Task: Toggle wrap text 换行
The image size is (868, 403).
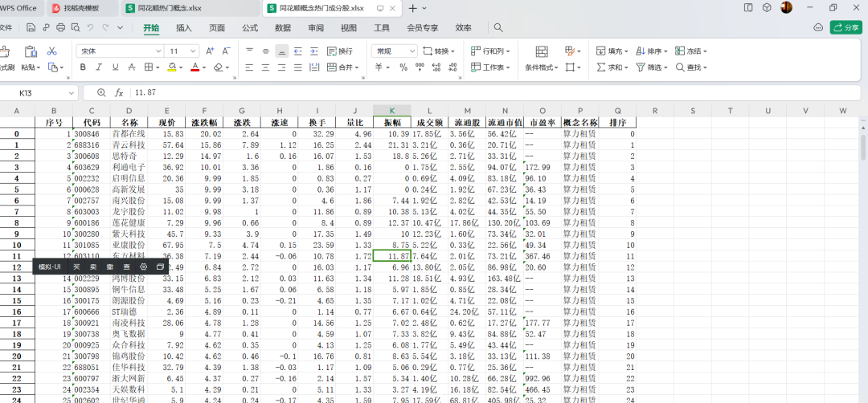Action: (x=339, y=51)
